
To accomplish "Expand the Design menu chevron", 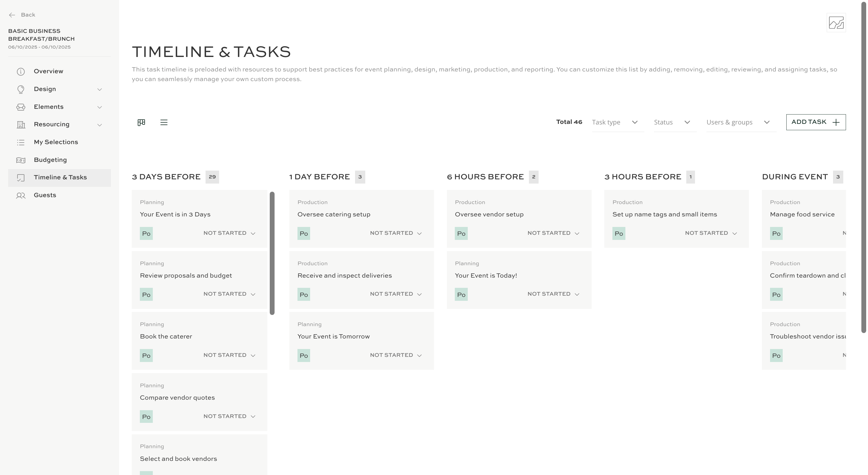I will (99, 89).
